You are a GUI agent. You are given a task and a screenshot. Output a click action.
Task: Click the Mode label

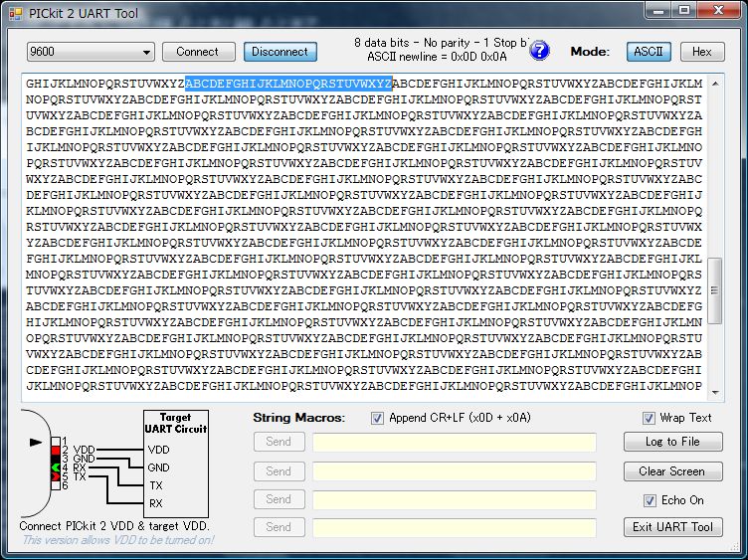point(590,52)
